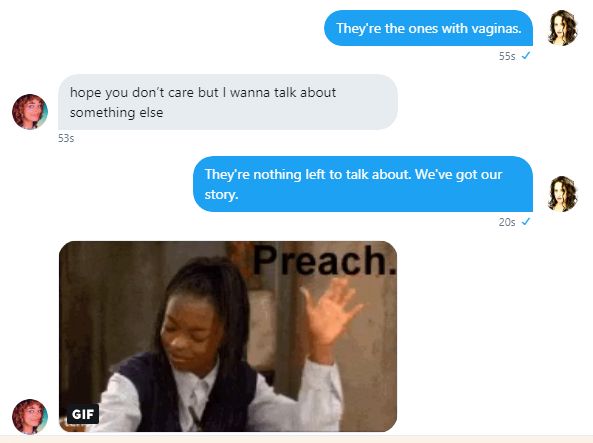The height and width of the screenshot is (443, 593).
Task: Click the "Preach." caption text in GIF
Action: [x=324, y=260]
